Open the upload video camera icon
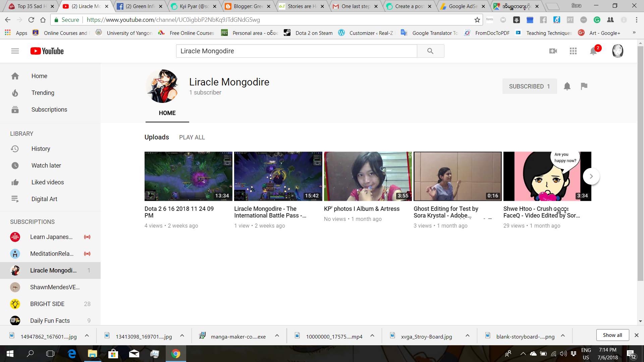 (x=553, y=51)
